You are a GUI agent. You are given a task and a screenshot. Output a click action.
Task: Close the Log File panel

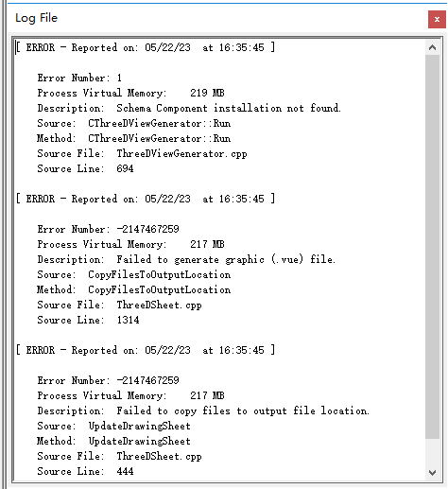tap(437, 19)
